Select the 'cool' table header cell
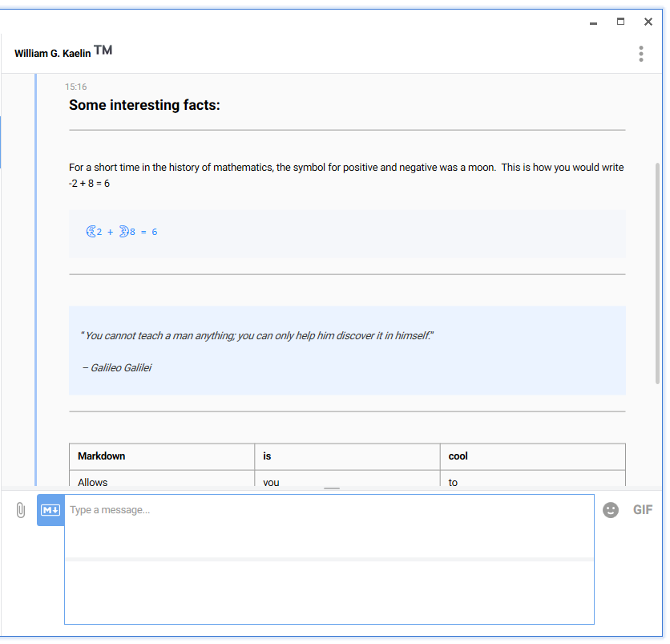Screen dimensions: 670x644 (x=532, y=456)
